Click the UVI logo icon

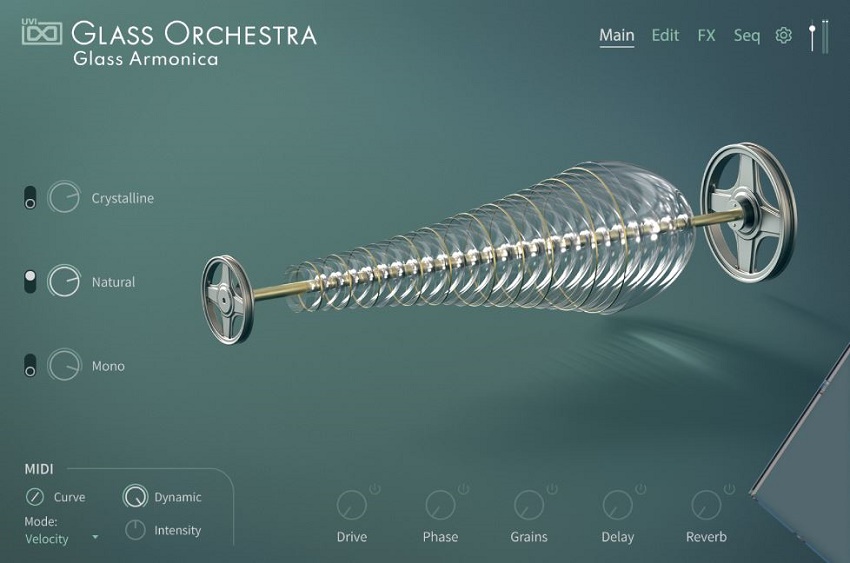pyautogui.click(x=42, y=32)
